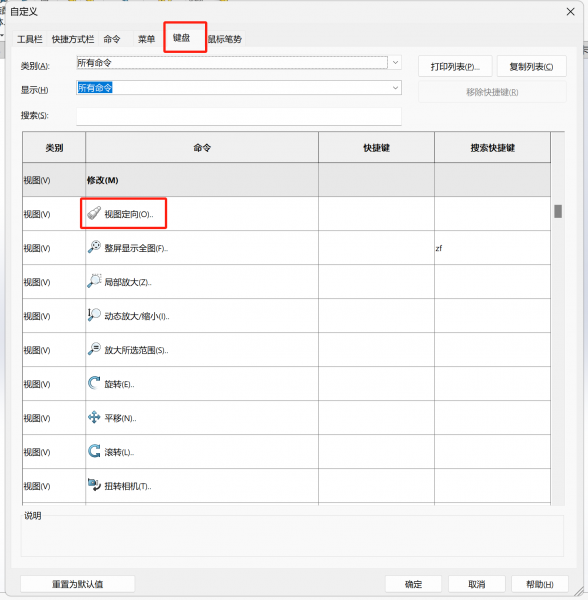Click the 命令 column header
The image size is (588, 600).
(x=202, y=147)
